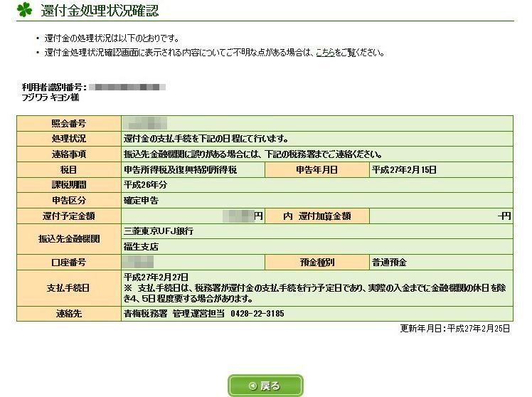Image resolution: width=532 pixels, height=397 pixels.
Task: Click the 処理状況 row label
Action: [x=69, y=139]
